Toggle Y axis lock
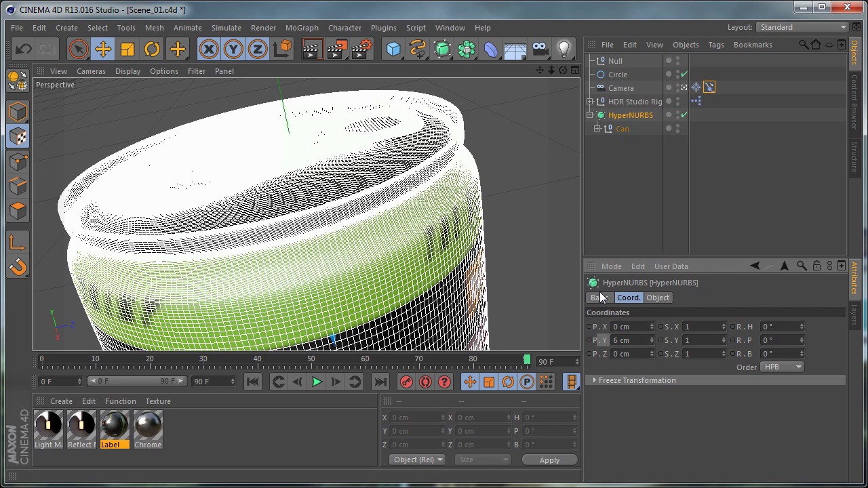 pos(233,49)
